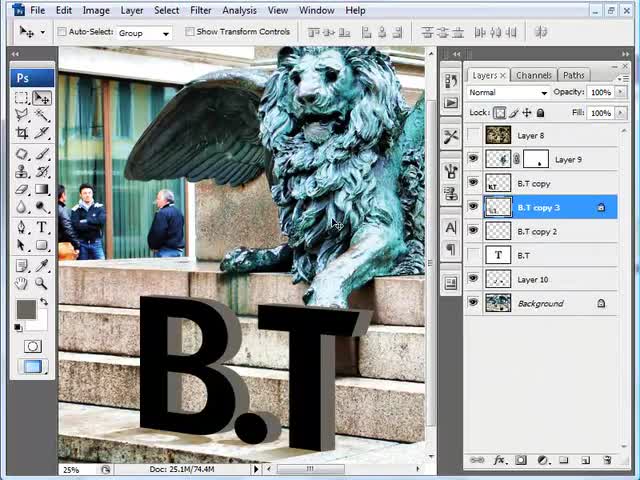
Task: Select the Background layer thumbnail
Action: click(x=498, y=303)
